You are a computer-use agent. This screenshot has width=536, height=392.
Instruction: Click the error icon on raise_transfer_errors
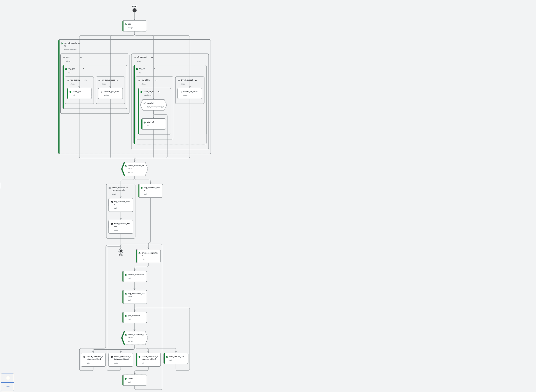pos(112,224)
